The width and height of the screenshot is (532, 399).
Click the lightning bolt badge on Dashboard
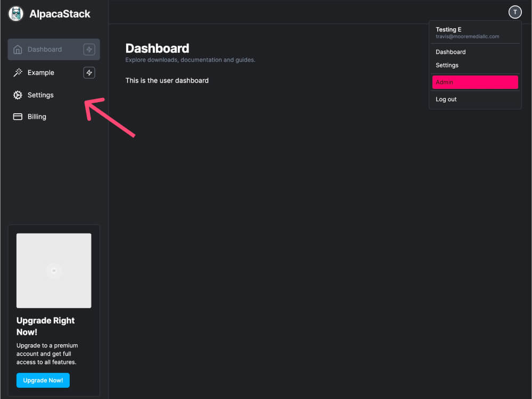point(89,49)
